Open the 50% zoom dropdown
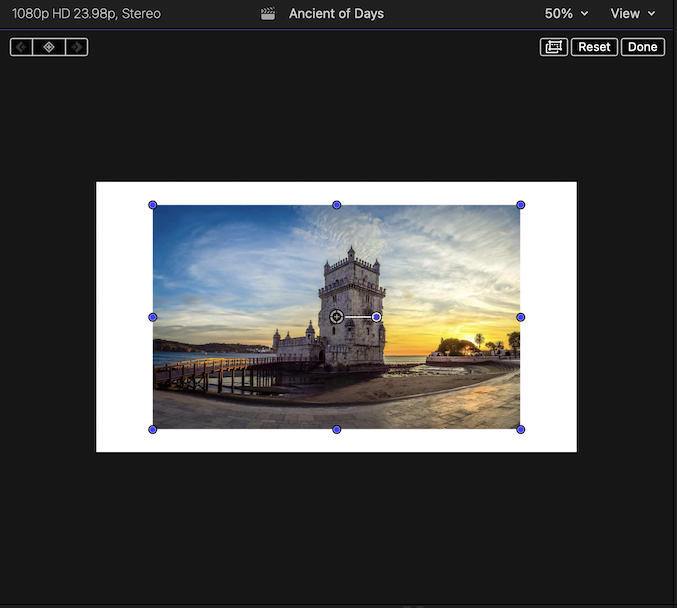 click(566, 14)
